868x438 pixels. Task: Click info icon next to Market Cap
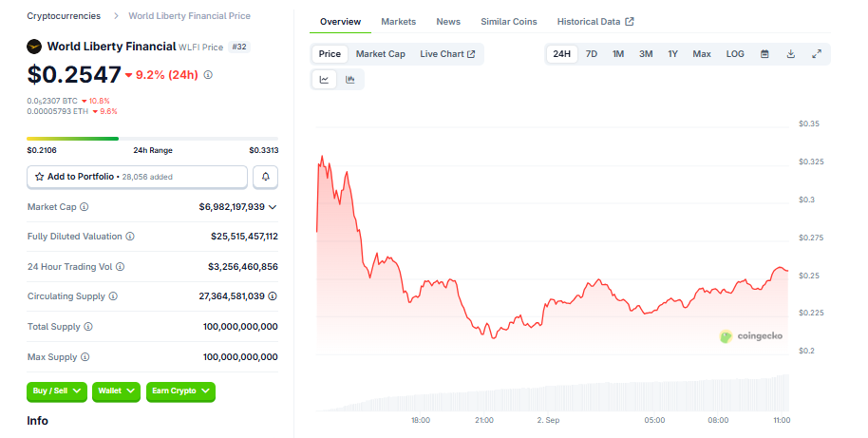(85, 207)
